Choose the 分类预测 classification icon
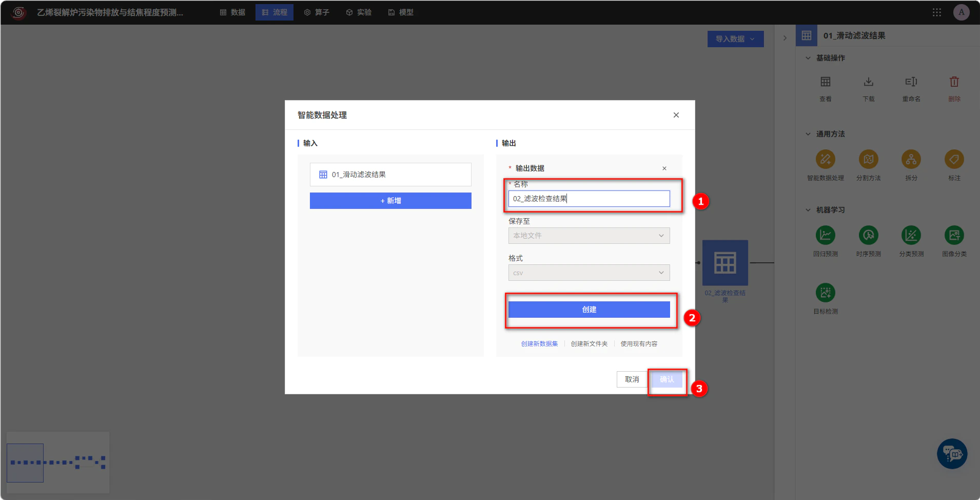 coord(911,236)
